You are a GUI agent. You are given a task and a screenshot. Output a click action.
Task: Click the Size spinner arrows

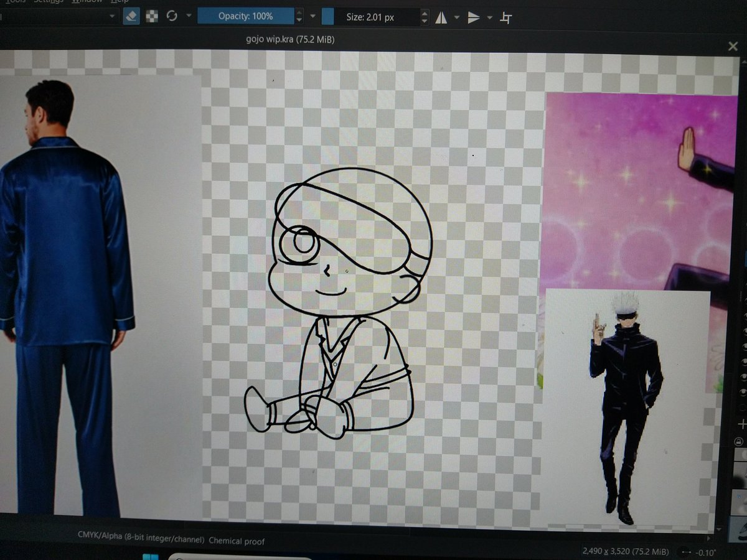[x=425, y=17]
